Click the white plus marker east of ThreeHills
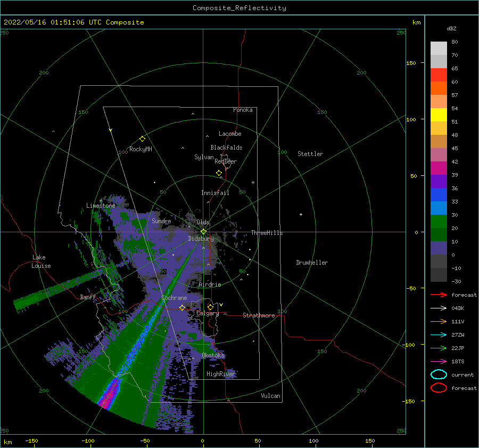This screenshot has width=479, height=448. (x=301, y=214)
